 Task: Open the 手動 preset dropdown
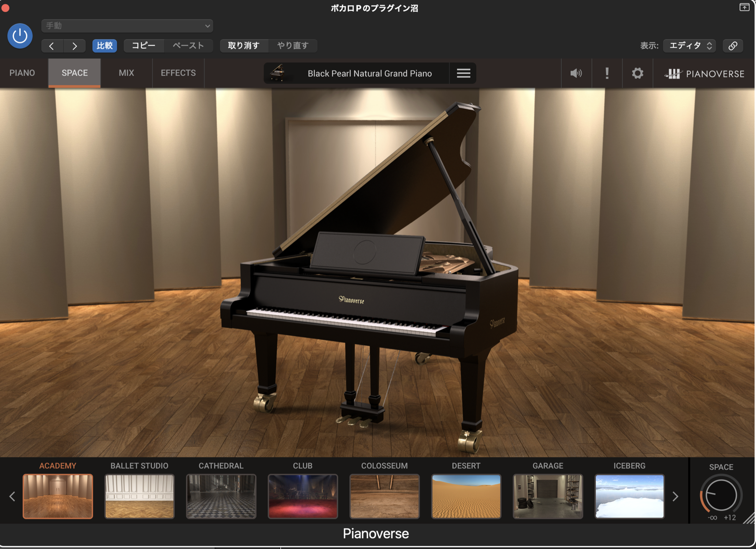pyautogui.click(x=127, y=26)
